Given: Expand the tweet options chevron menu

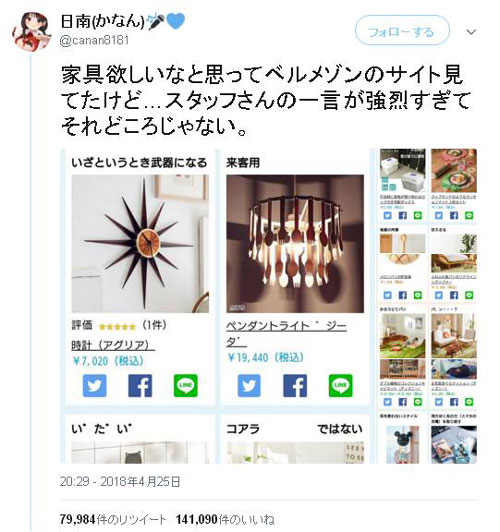Looking at the screenshot, I should [471, 32].
